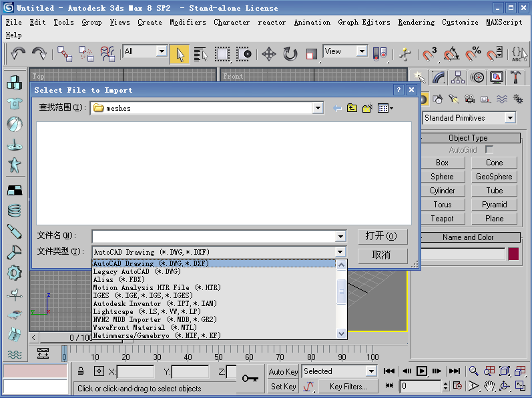The image size is (532, 398).
Task: Click the Key Filters button
Action: pyautogui.click(x=348, y=387)
